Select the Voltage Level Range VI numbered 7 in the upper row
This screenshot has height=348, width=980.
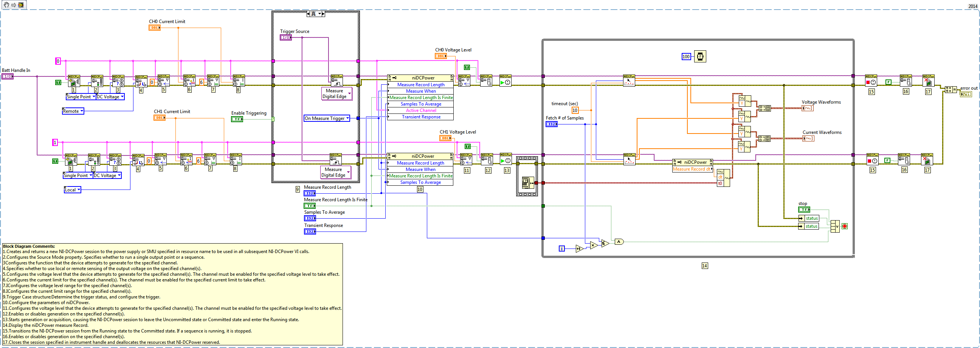tap(213, 81)
